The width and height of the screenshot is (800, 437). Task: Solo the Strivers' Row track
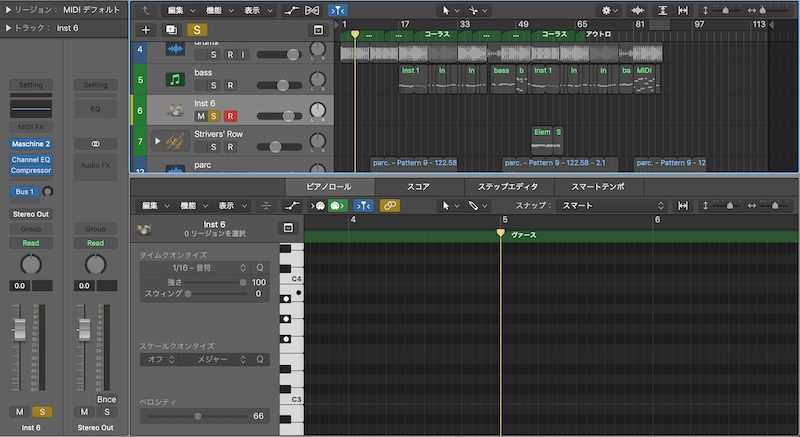[x=214, y=147]
